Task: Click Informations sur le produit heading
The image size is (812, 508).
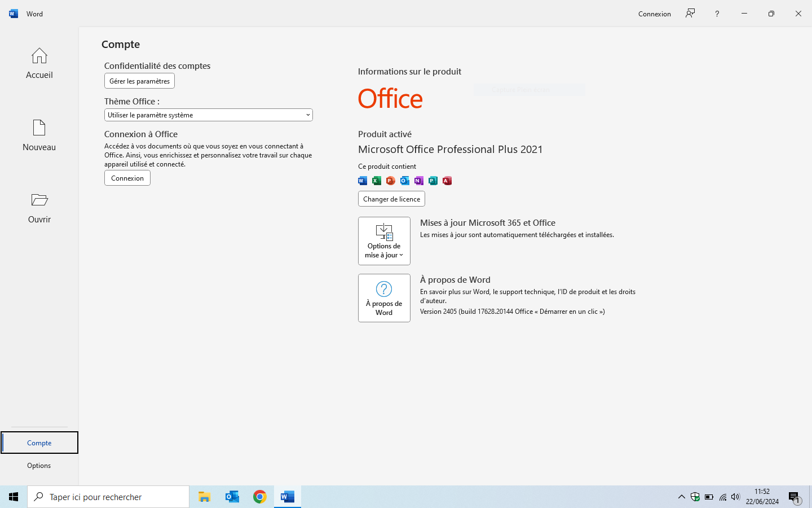Action: (x=409, y=72)
